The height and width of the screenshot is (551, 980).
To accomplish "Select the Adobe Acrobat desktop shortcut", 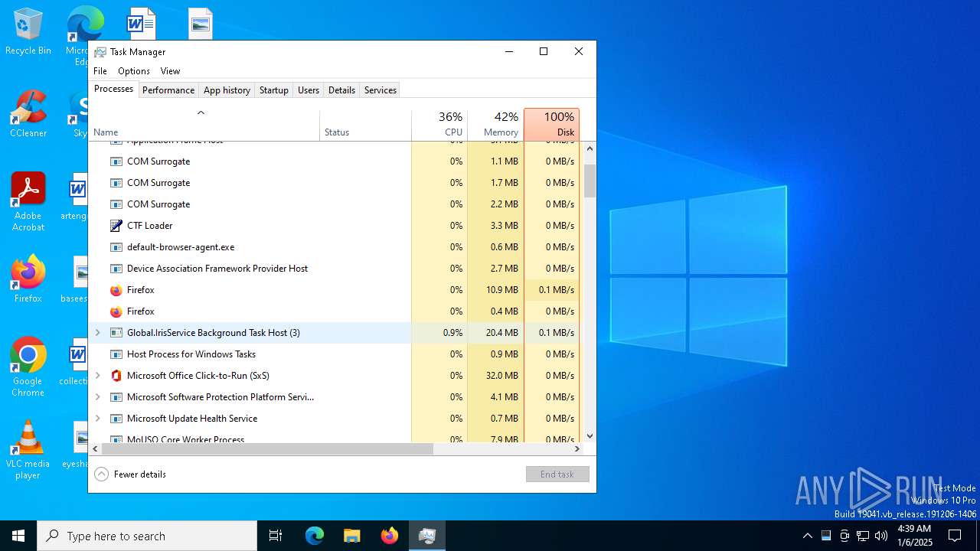I will click(x=28, y=202).
